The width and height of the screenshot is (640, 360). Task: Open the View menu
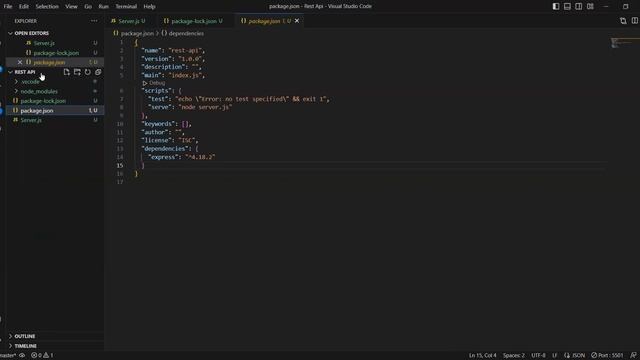coord(71,7)
